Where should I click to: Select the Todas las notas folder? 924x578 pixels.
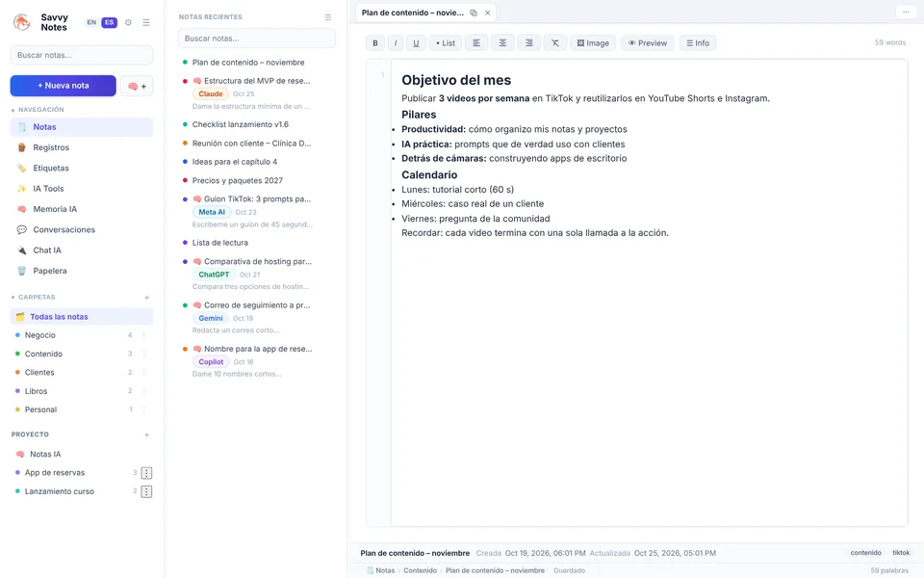point(82,317)
